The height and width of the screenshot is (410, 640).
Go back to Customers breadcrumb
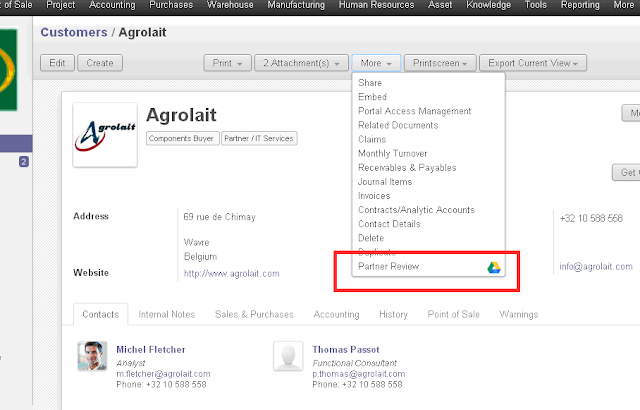point(74,32)
